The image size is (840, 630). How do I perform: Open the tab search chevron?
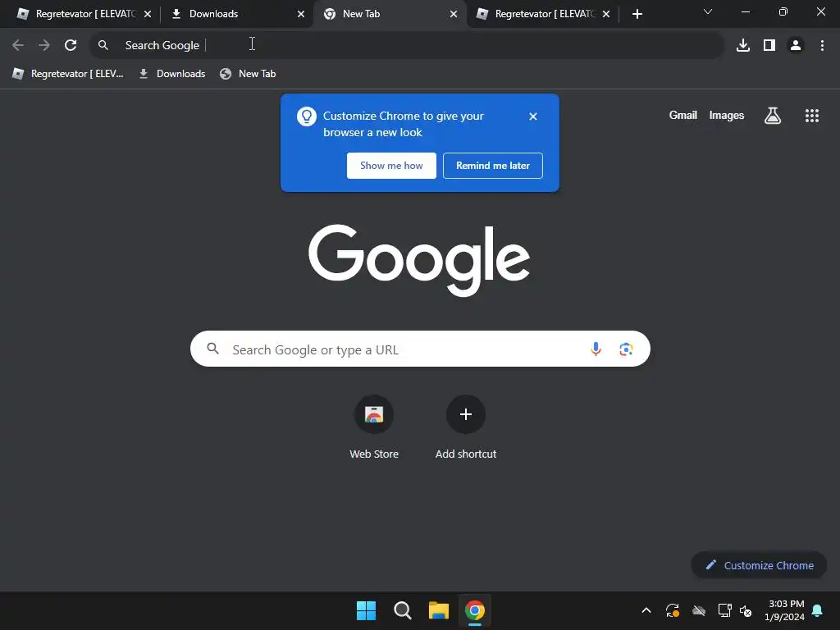click(708, 11)
